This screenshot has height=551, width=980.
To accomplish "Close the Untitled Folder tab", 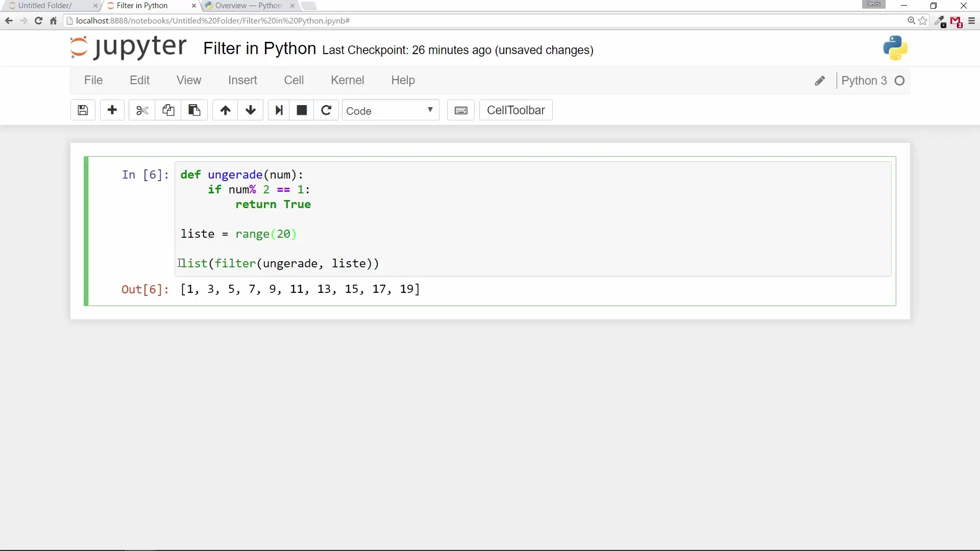I will click(95, 6).
